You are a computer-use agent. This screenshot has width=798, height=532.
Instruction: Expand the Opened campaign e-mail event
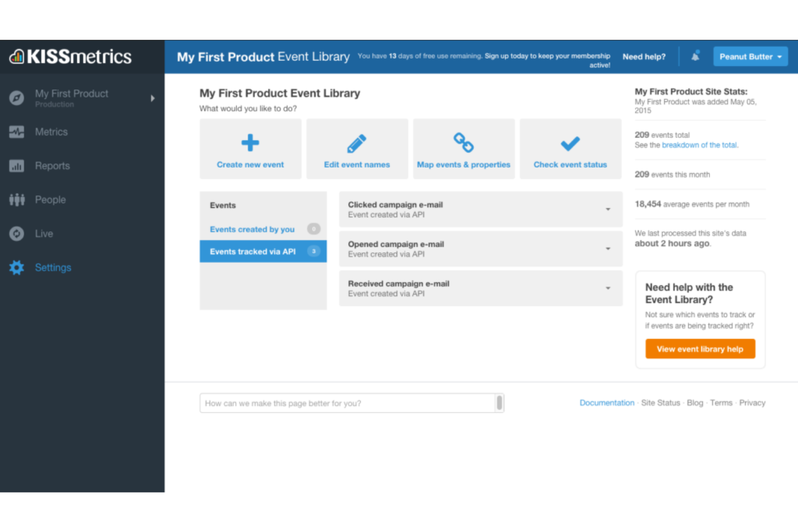(608, 248)
